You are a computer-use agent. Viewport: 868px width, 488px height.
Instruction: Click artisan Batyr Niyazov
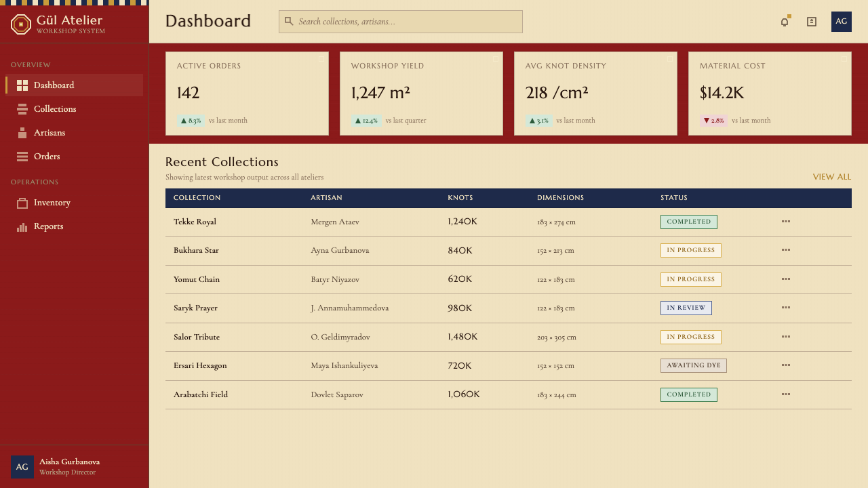click(x=335, y=279)
